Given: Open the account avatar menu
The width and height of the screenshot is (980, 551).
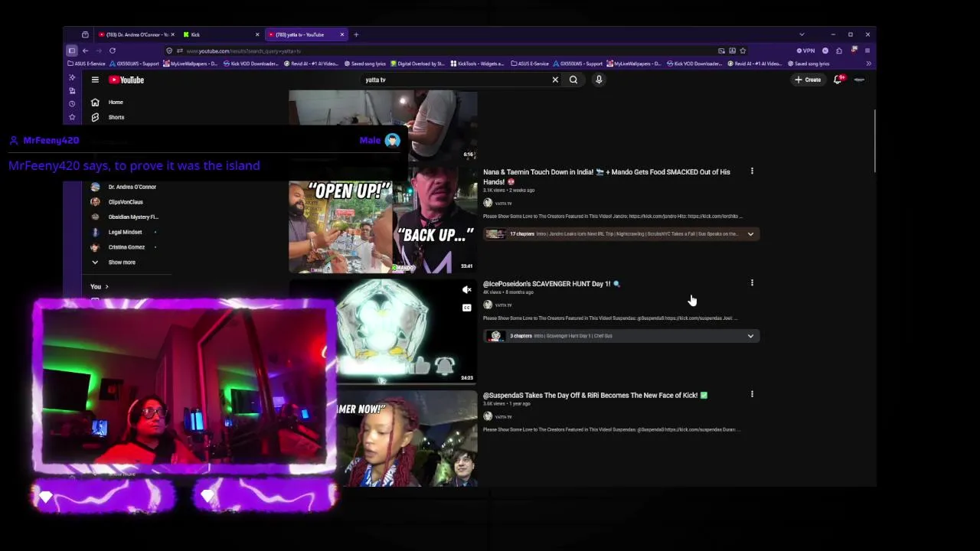Looking at the screenshot, I should (859, 80).
